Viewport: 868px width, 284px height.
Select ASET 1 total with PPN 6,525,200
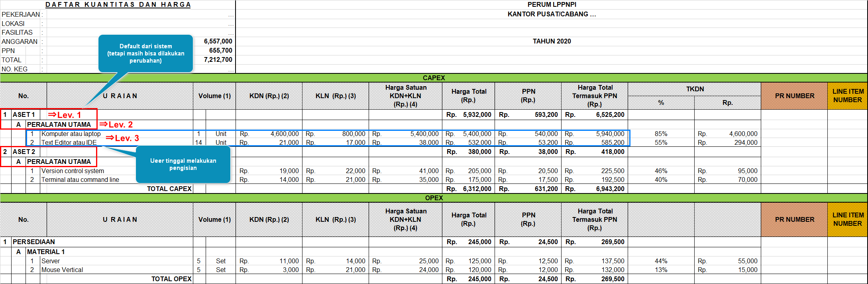pyautogui.click(x=610, y=114)
